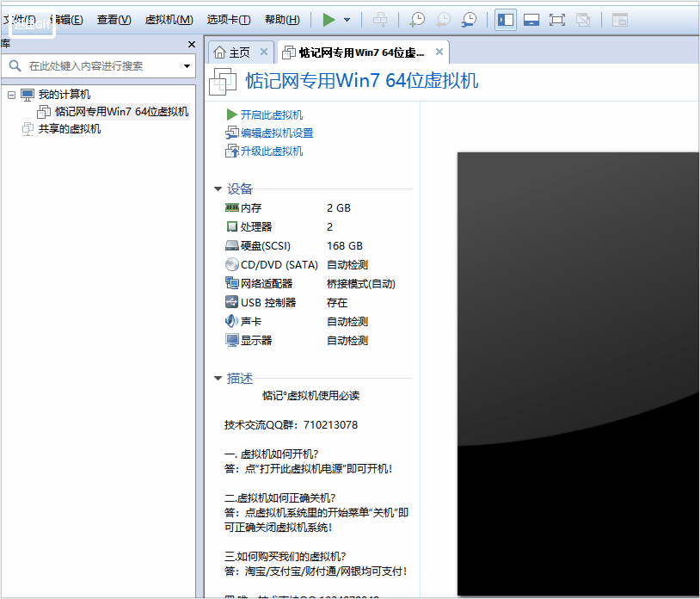Image resolution: width=700 pixels, height=599 pixels.
Task: Collapse the 描述 section
Action: [x=218, y=379]
